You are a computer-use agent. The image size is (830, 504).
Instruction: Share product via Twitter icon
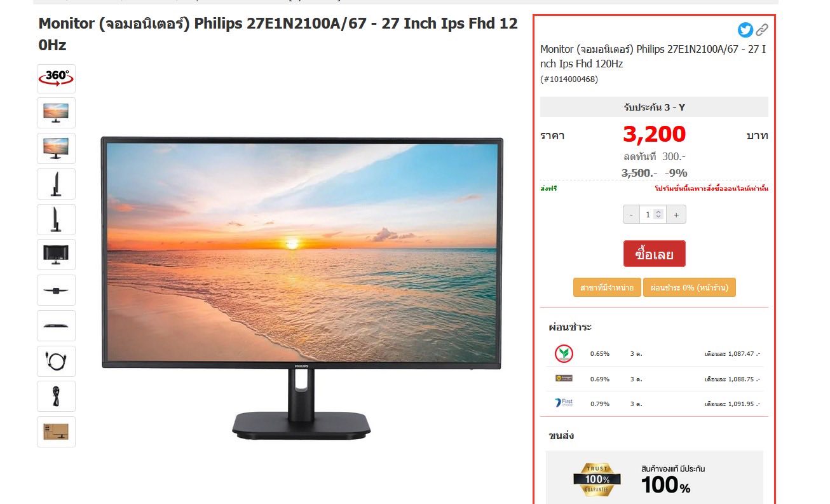(x=745, y=30)
